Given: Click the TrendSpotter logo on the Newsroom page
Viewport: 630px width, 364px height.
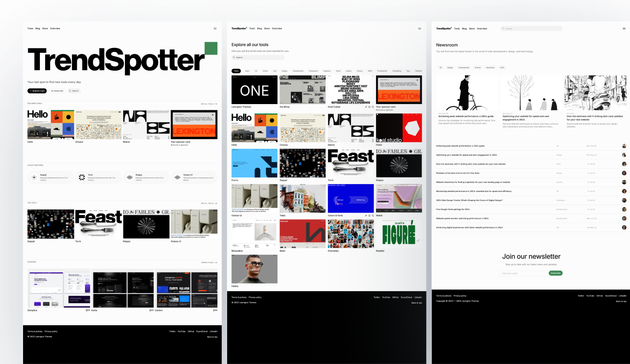Looking at the screenshot, I should (444, 28).
